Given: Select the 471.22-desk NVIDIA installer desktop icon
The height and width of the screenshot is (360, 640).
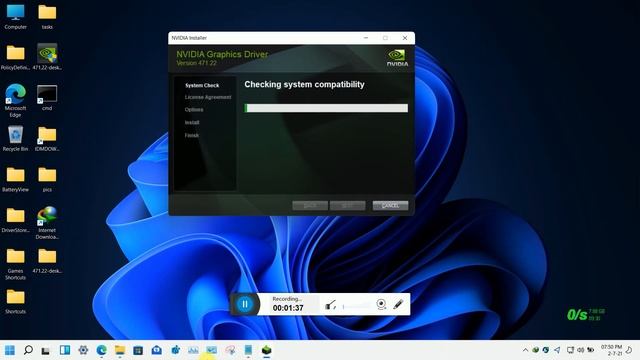Looking at the screenshot, I should click(47, 57).
